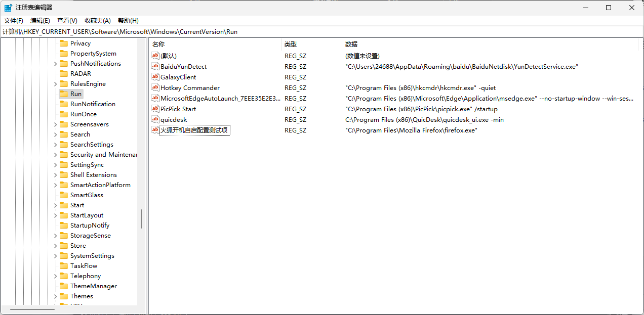Image resolution: width=644 pixels, height=315 pixels.
Task: Expand the SmartActionPlatform tree node
Action: 55,185
